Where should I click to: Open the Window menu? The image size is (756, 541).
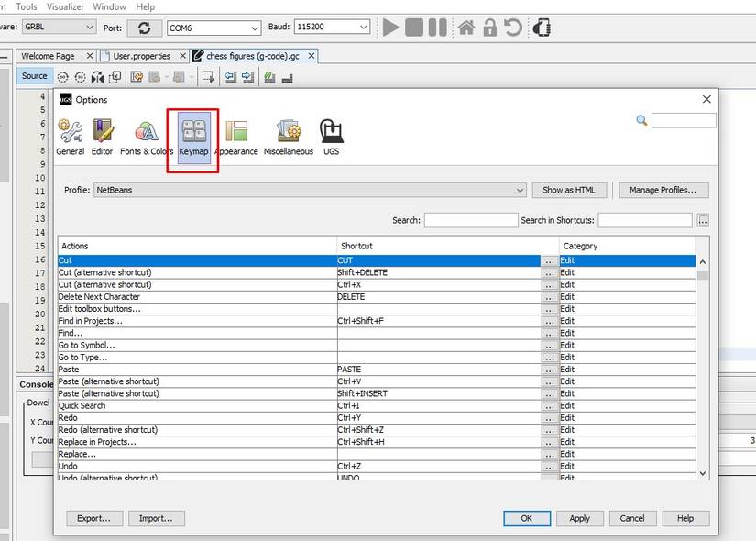109,6
